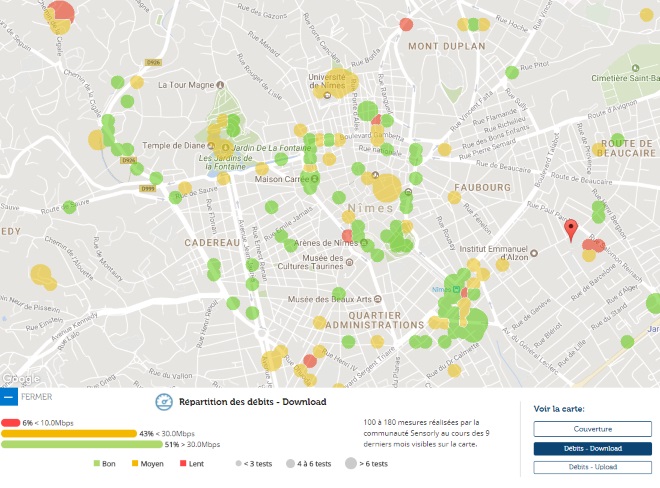660x488 pixels.
Task: Click the red 6% speed bar
Action: [10, 422]
